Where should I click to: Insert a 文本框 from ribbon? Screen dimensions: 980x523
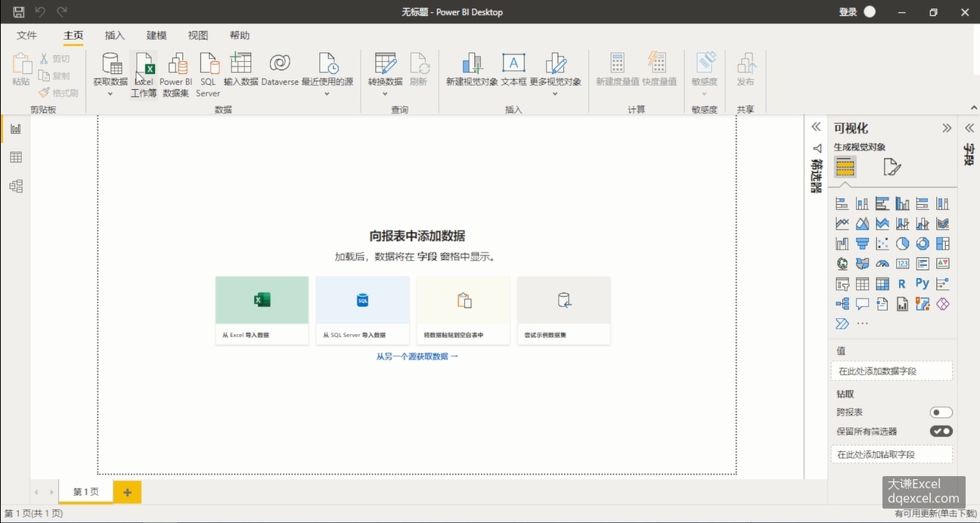tap(513, 70)
